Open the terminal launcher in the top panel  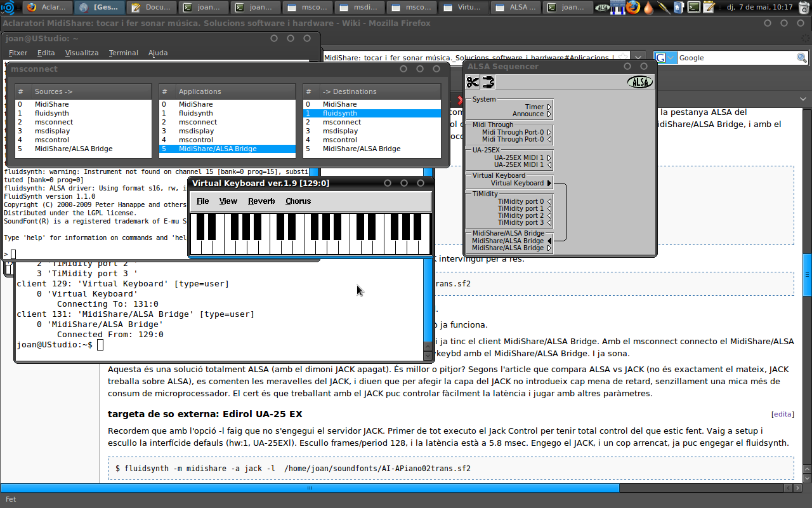coord(694,8)
